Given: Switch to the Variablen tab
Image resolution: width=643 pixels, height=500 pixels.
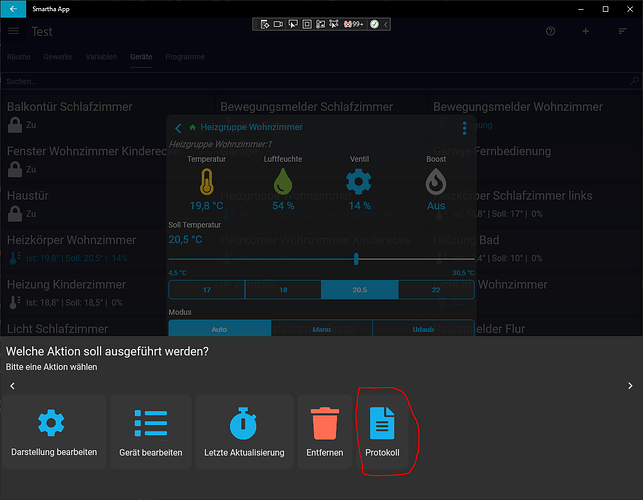Looking at the screenshot, I should tap(101, 57).
